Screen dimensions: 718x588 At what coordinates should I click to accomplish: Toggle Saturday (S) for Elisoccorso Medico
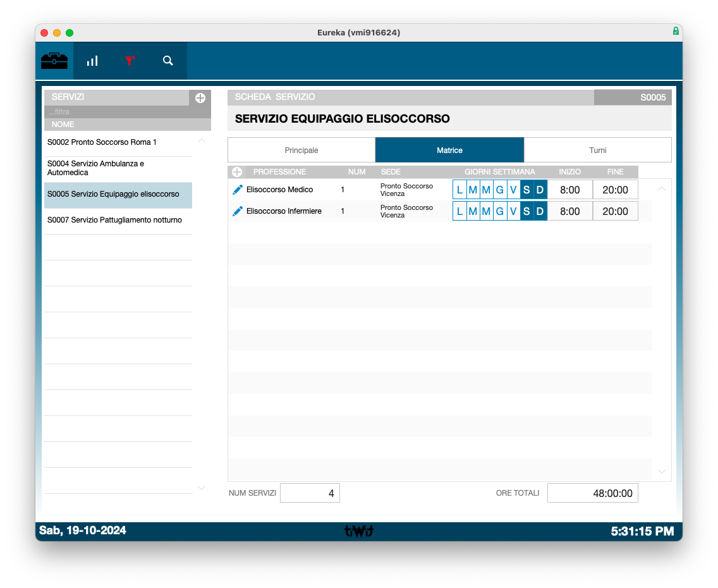click(x=526, y=190)
